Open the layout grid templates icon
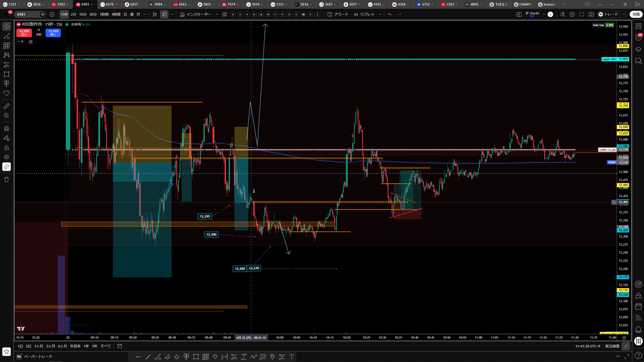 pos(225,14)
